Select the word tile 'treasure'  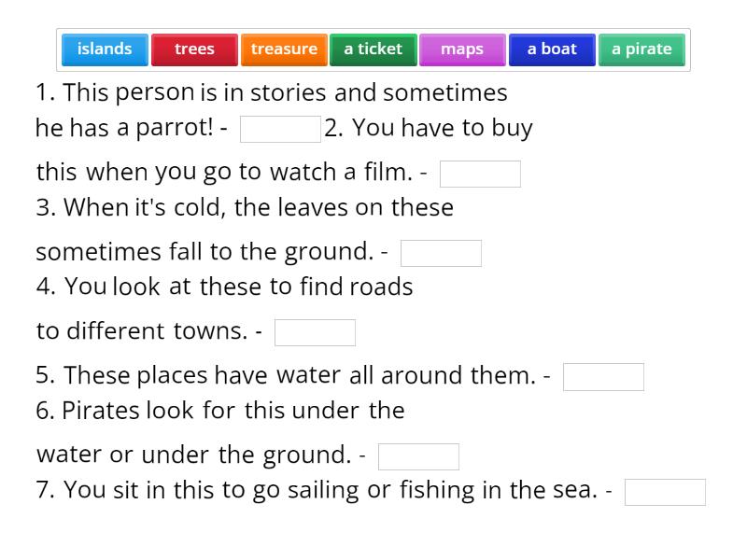pos(284,49)
